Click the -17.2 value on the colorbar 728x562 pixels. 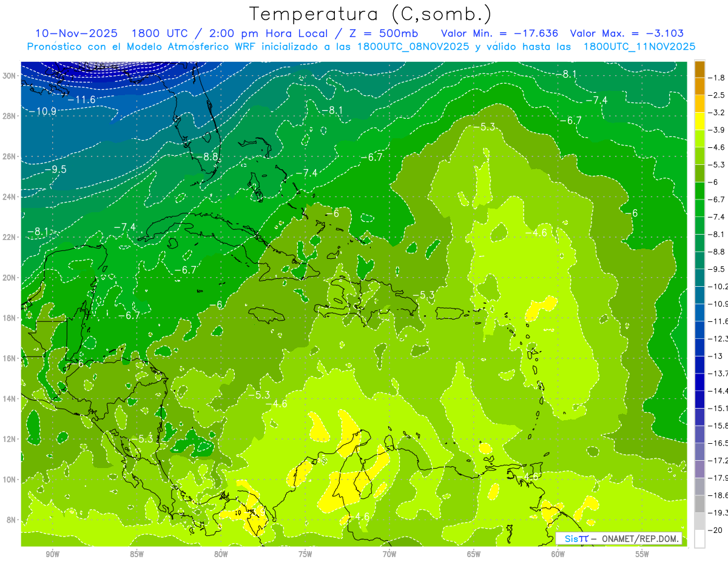click(x=718, y=461)
